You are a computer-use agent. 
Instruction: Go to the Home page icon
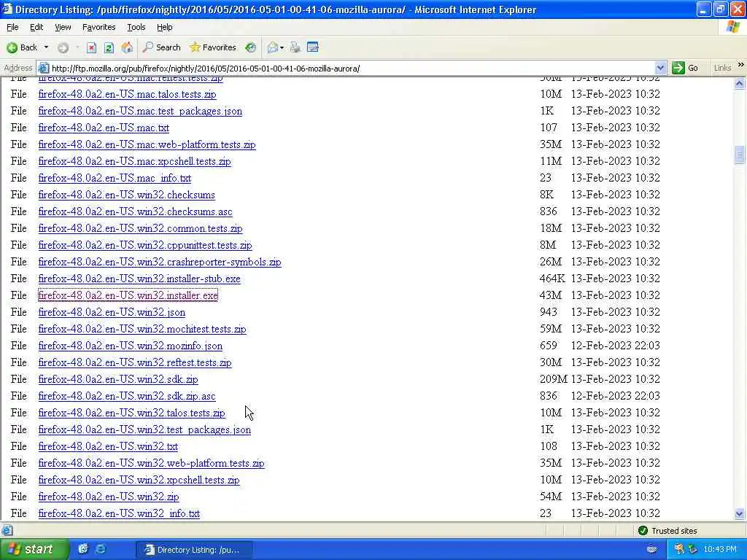click(x=127, y=47)
